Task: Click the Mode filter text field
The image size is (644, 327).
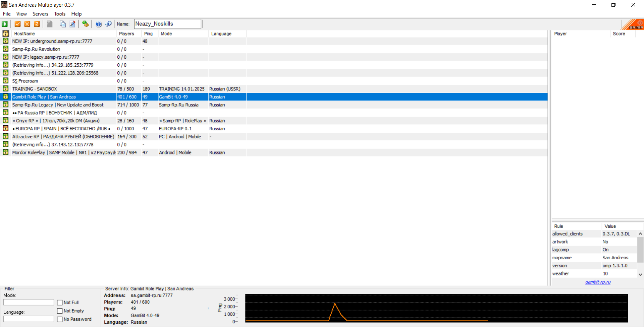Action: tap(29, 302)
